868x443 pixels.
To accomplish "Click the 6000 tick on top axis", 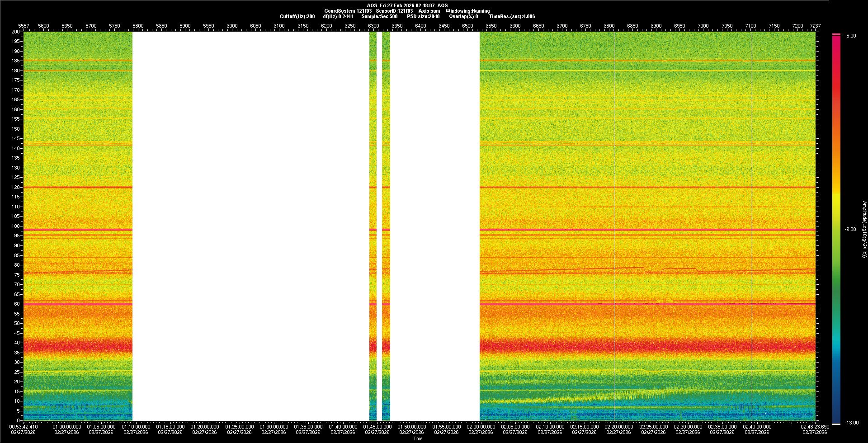I will point(232,26).
